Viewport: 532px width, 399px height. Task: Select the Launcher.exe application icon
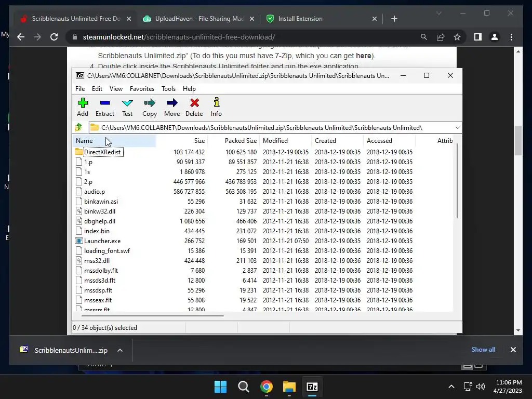[x=79, y=241]
